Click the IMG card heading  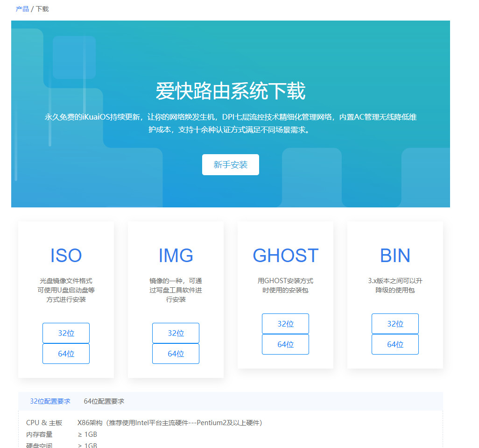click(176, 256)
